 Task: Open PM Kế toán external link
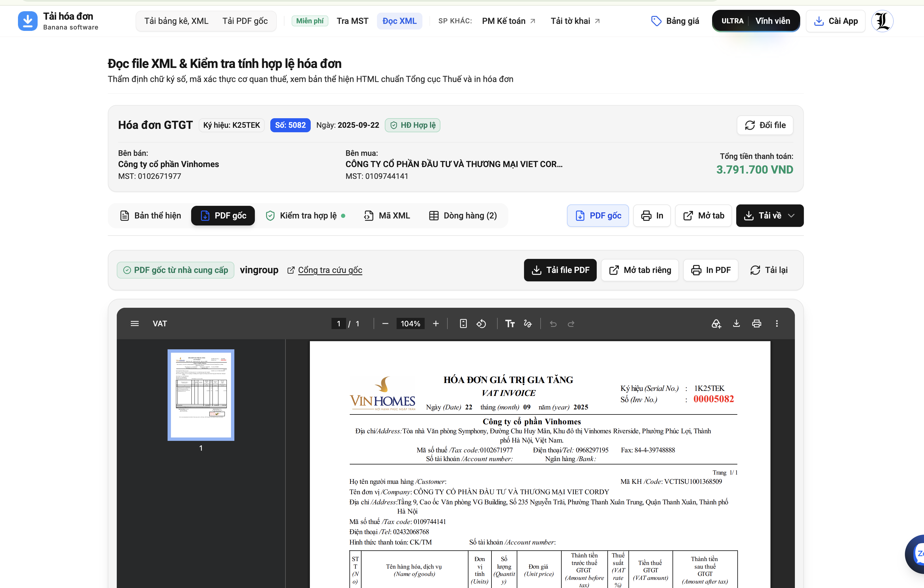point(509,21)
